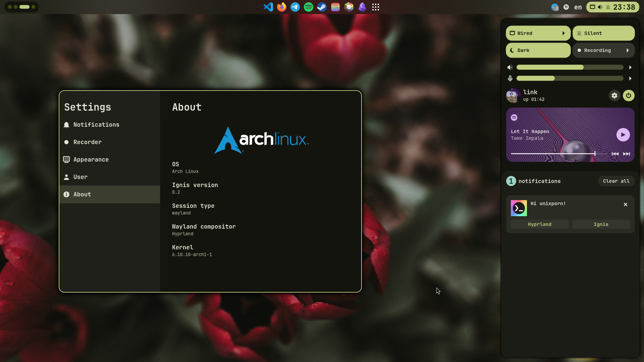Open Spotify from the top bar dock
The height and width of the screenshot is (362, 644).
coord(309,7)
